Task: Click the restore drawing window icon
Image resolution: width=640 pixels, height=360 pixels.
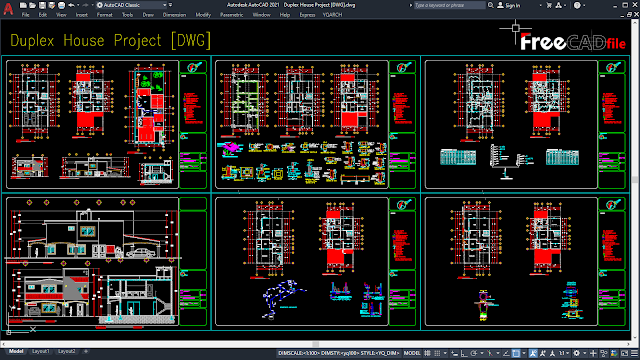Action: [x=629, y=15]
